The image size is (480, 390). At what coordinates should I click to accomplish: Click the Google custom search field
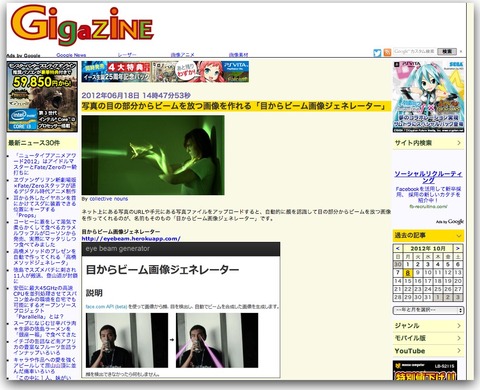[x=415, y=51]
